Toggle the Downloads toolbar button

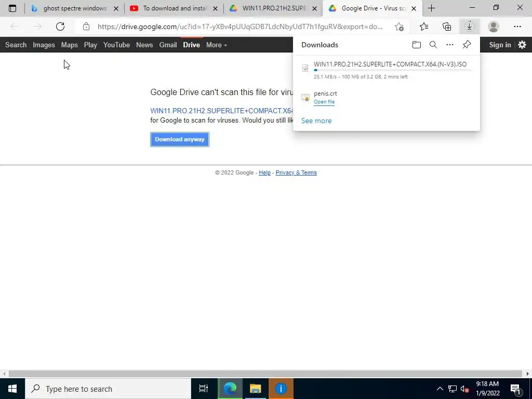click(470, 26)
